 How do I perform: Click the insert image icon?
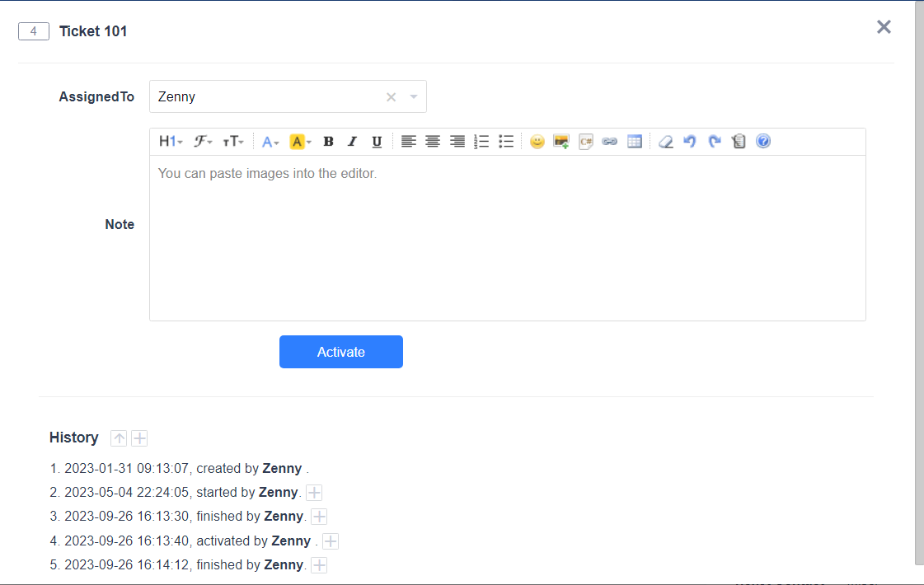click(561, 142)
